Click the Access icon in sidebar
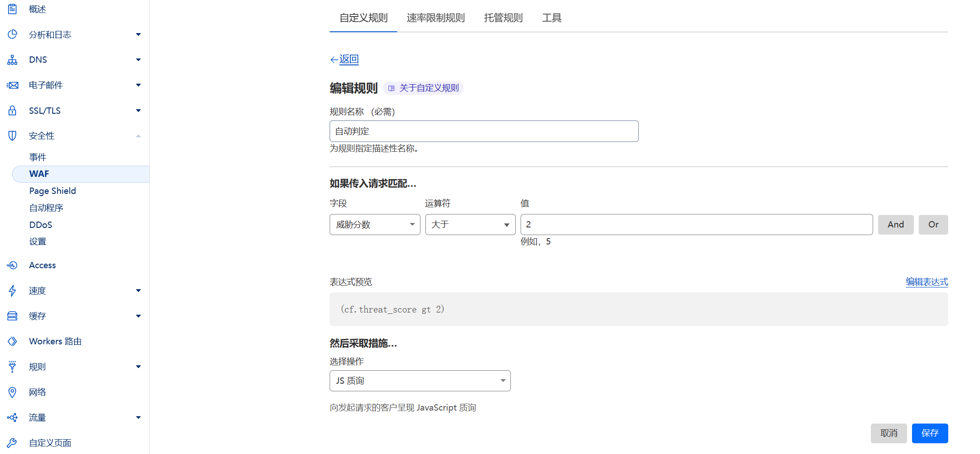 click(12, 265)
